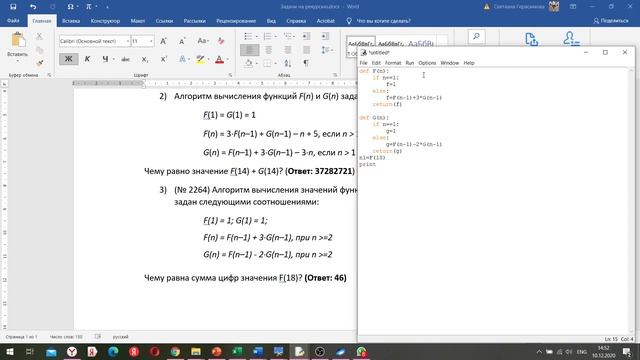This screenshot has height=360, width=640.
Task: Click the 'Что вы хотите сделать?' search field
Action: [384, 21]
